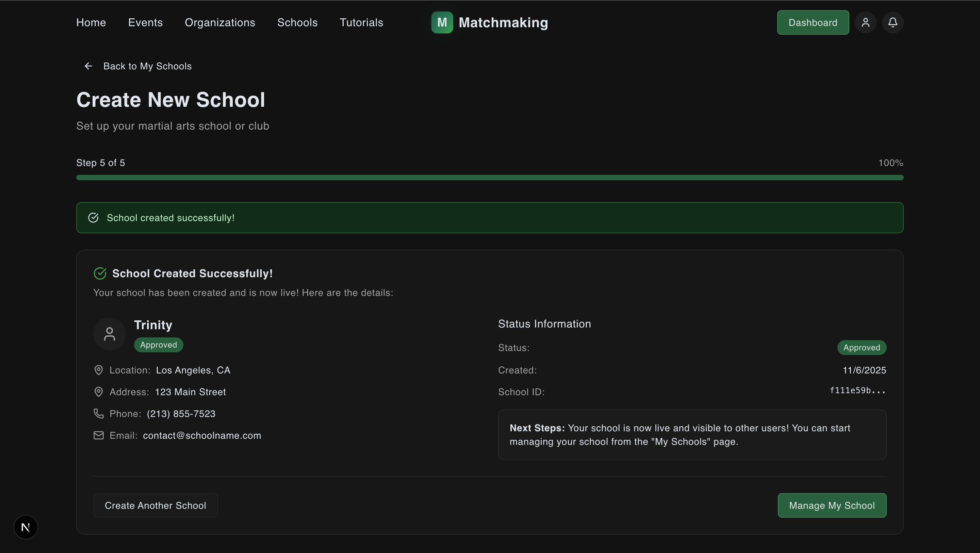Click the Step 5 of 5 label

[100, 163]
